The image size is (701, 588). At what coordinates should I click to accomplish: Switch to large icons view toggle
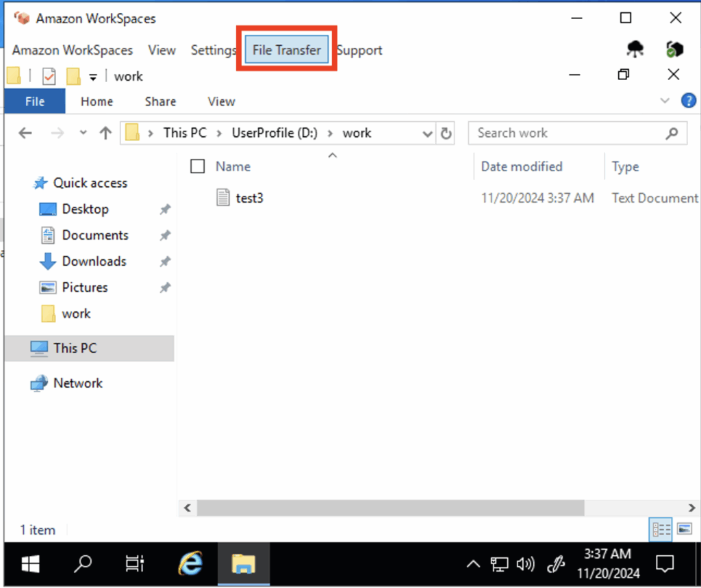click(x=684, y=528)
